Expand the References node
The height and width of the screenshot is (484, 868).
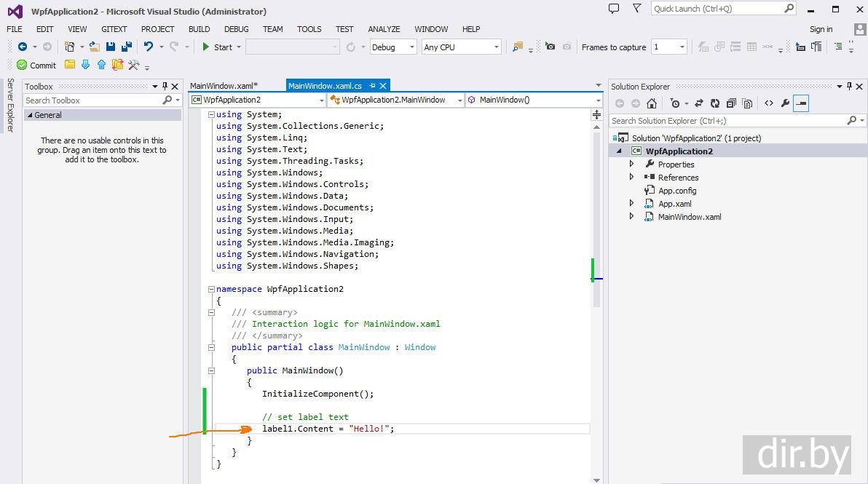click(x=631, y=177)
